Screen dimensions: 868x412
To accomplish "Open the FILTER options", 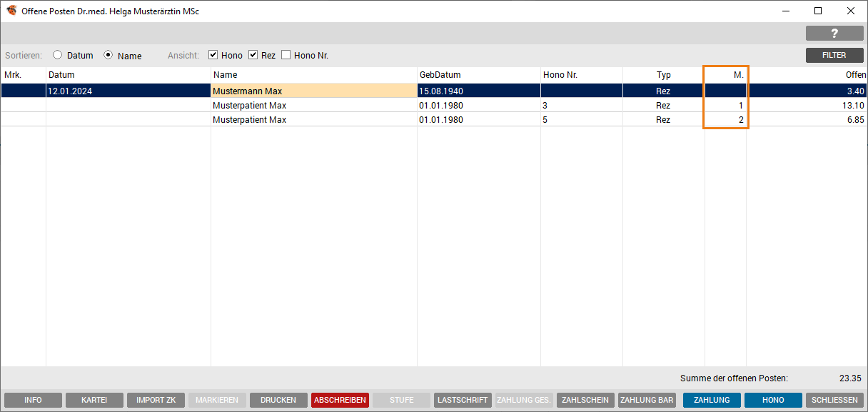I will [834, 55].
